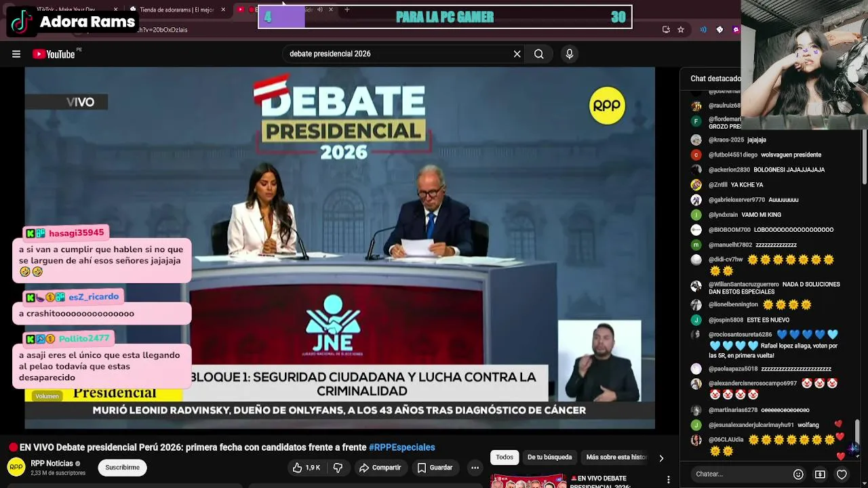The height and width of the screenshot is (488, 868).
Task: Click the address bar URL
Action: pos(163,30)
